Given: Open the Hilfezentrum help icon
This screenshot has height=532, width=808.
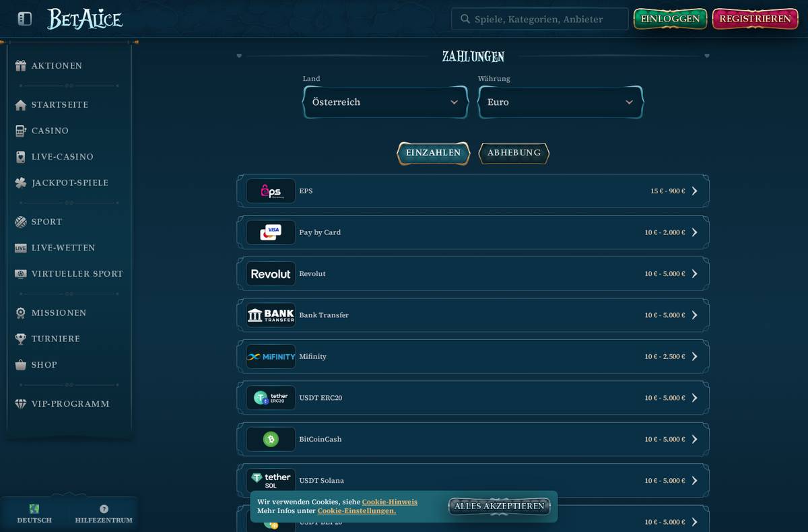Looking at the screenshot, I should [104, 509].
